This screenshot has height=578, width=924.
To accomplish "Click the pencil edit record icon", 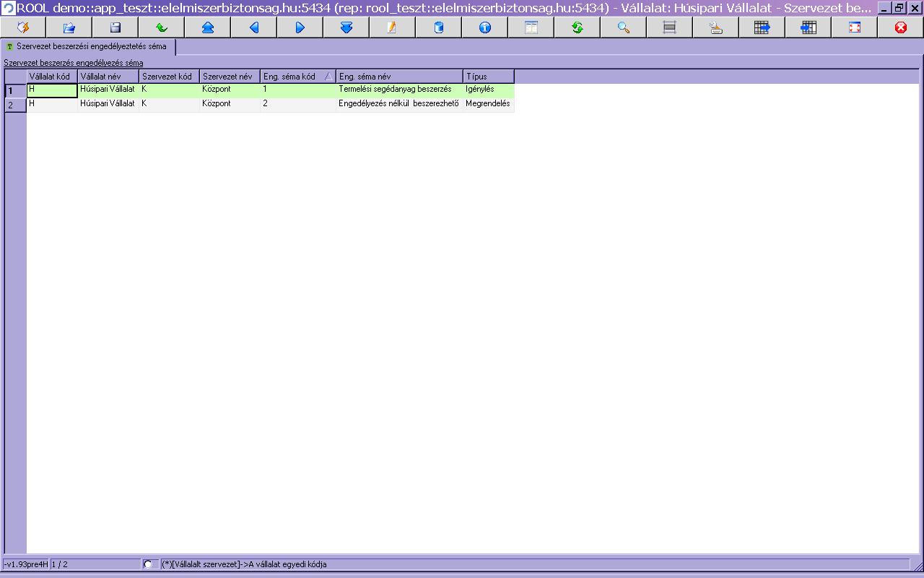I will 392,27.
